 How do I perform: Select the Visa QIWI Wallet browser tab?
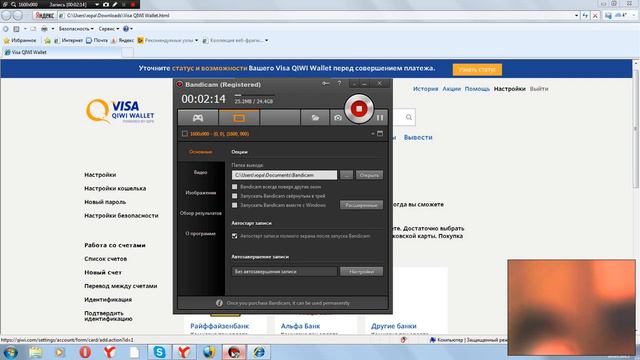pyautogui.click(x=62, y=52)
